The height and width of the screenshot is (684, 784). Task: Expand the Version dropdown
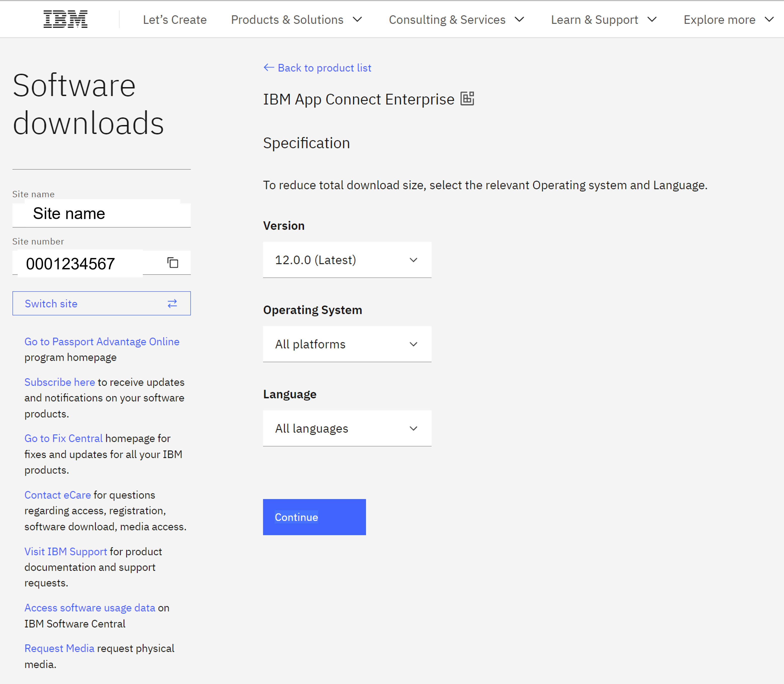tap(347, 260)
